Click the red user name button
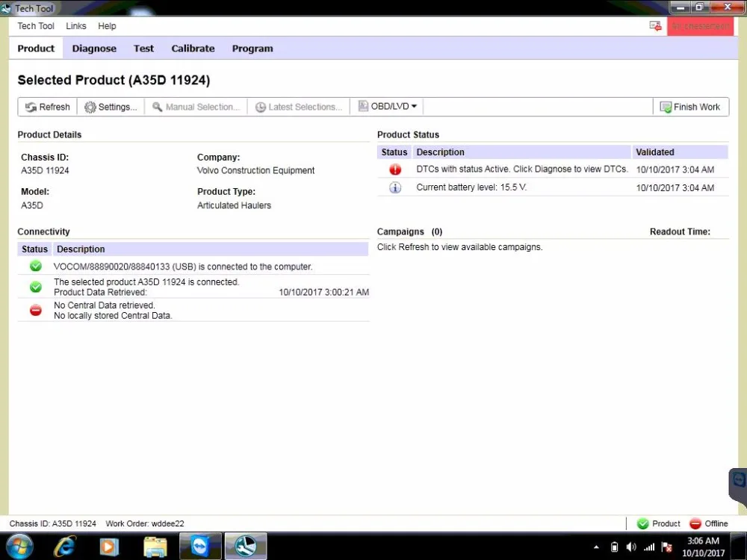 (700, 26)
